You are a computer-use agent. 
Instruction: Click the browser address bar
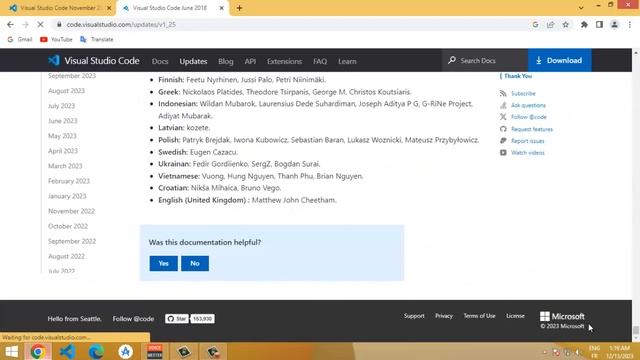[292, 24]
